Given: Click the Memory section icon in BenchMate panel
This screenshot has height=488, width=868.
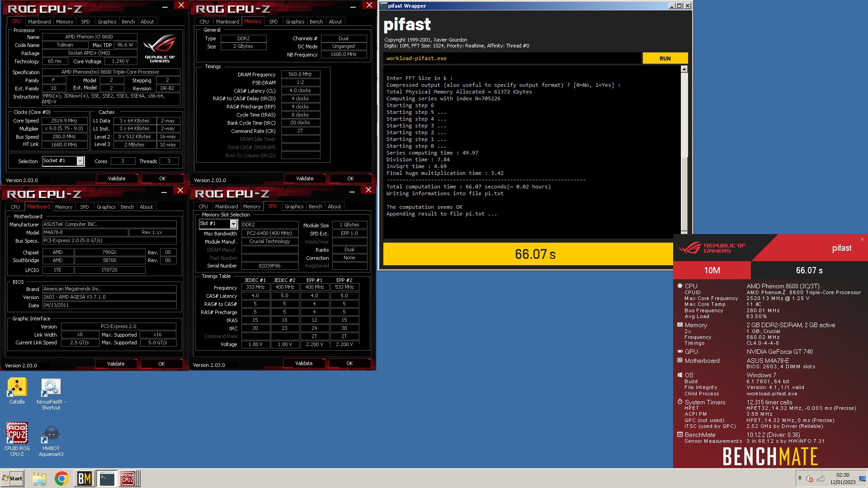Looking at the screenshot, I should (679, 325).
